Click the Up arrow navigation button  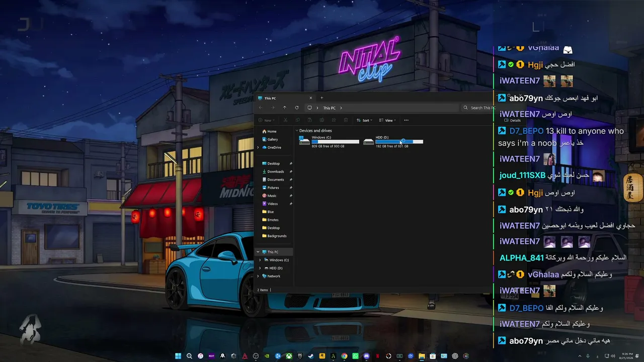click(x=285, y=108)
